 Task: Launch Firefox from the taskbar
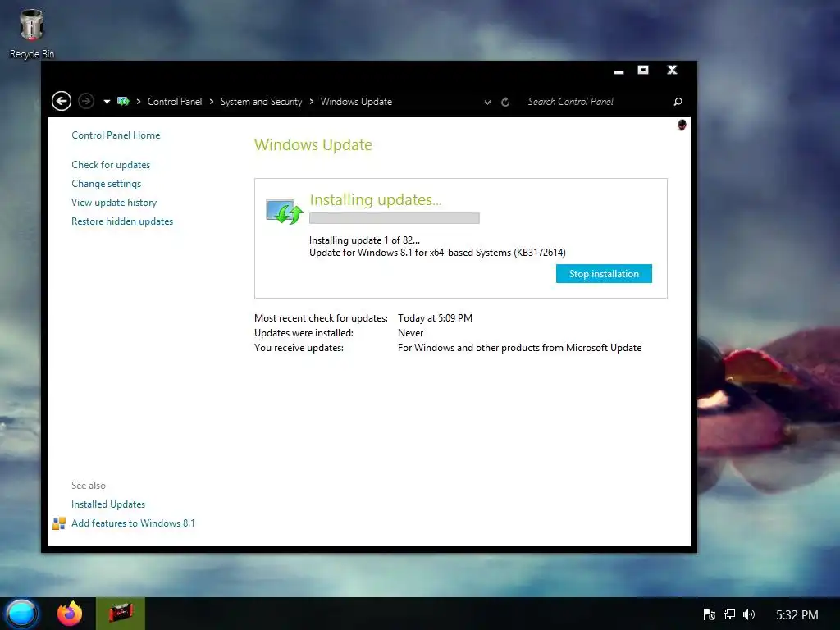pyautogui.click(x=70, y=614)
